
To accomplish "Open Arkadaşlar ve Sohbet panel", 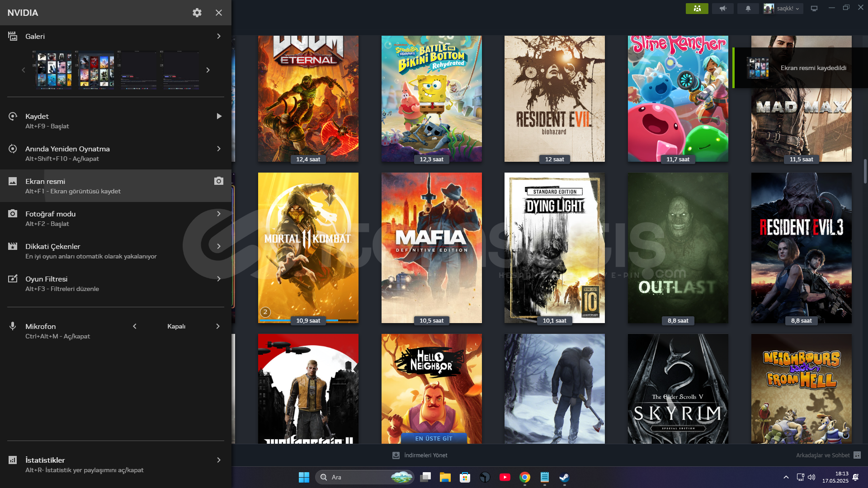I will pyautogui.click(x=829, y=455).
